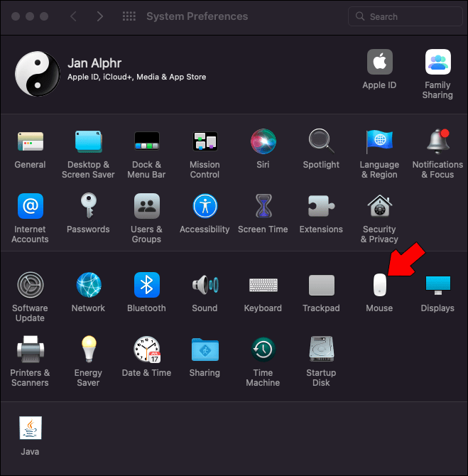The width and height of the screenshot is (468, 476).
Task: Open Security & Privacy settings
Action: point(379,206)
